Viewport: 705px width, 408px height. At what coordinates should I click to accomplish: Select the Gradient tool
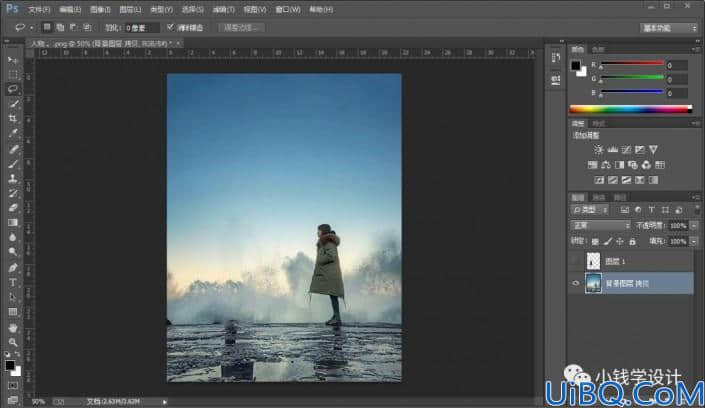coord(13,223)
